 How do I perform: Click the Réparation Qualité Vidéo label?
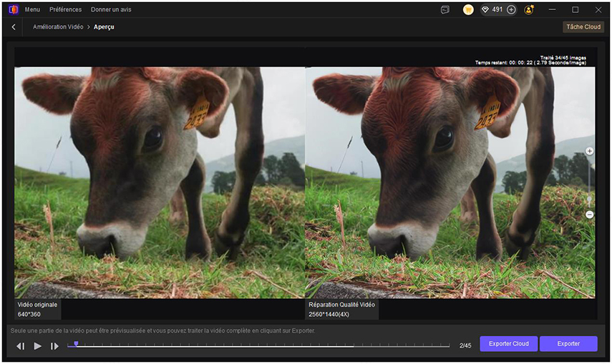[341, 305]
